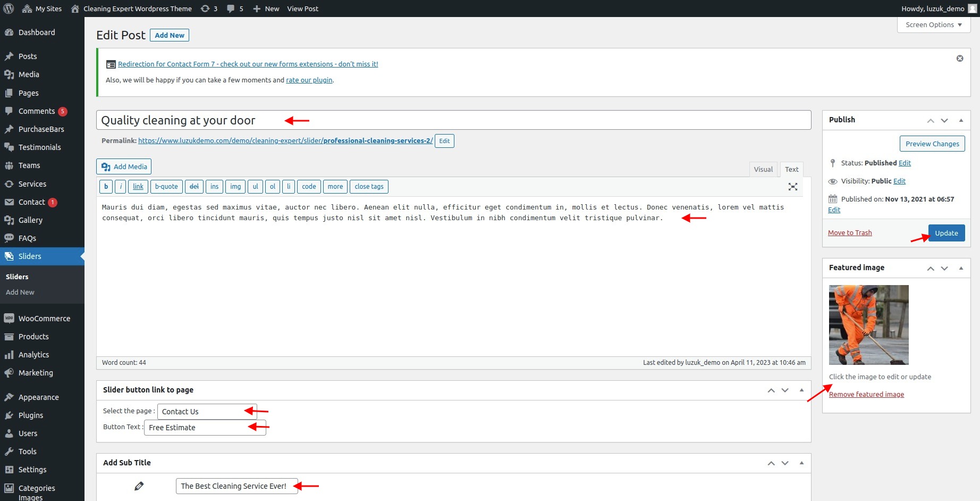Image resolution: width=980 pixels, height=501 pixels.
Task: Open Cleaning Expert Wordpress Theme site menu
Action: coord(131,9)
